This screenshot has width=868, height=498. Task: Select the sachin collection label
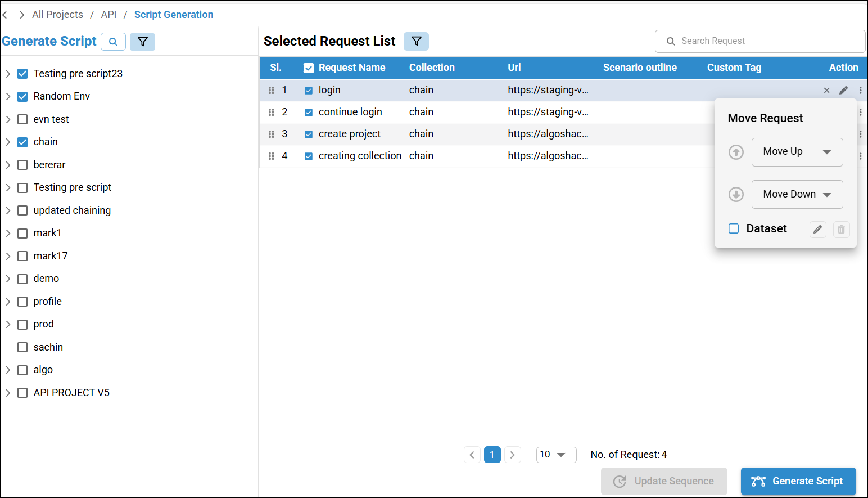tap(48, 347)
